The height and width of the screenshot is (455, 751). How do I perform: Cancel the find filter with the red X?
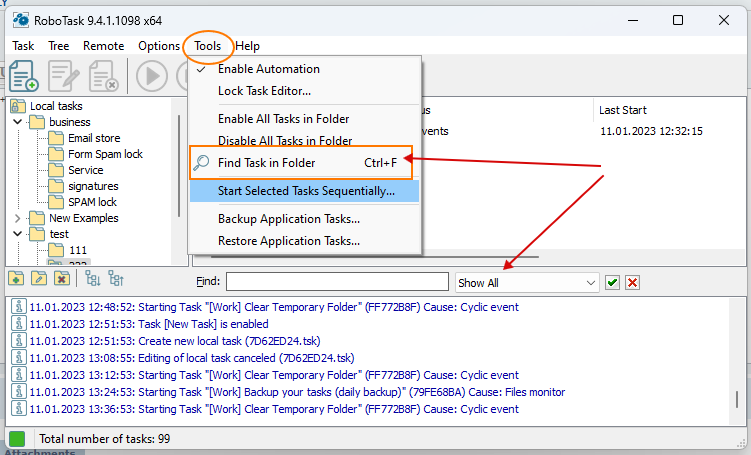632,283
